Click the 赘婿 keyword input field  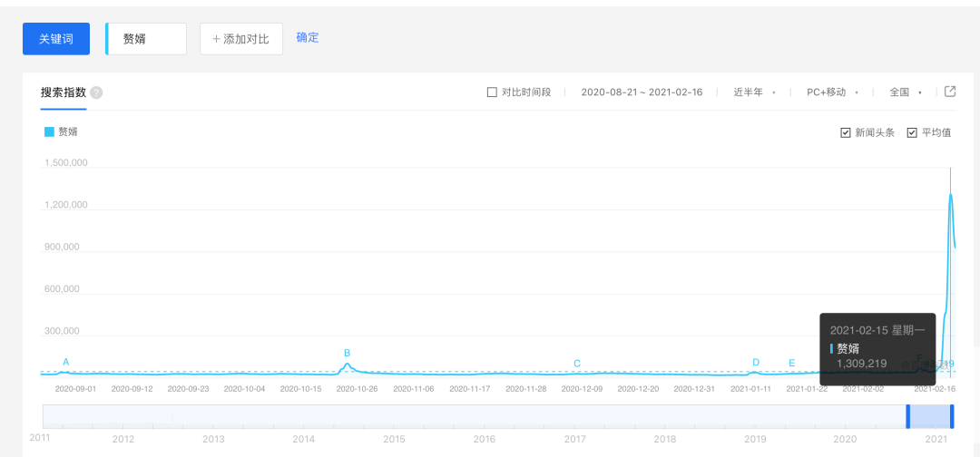tap(147, 39)
